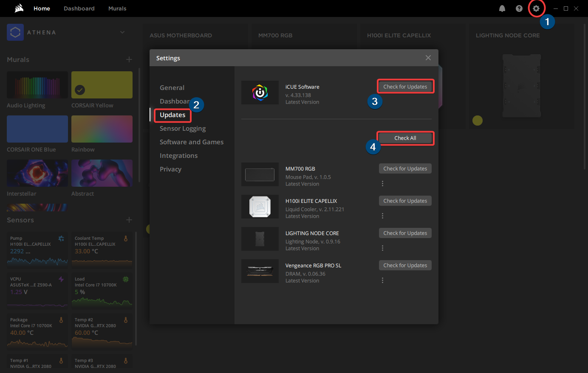Open H100i ELITE CAPELLIX more options dots

point(382,216)
